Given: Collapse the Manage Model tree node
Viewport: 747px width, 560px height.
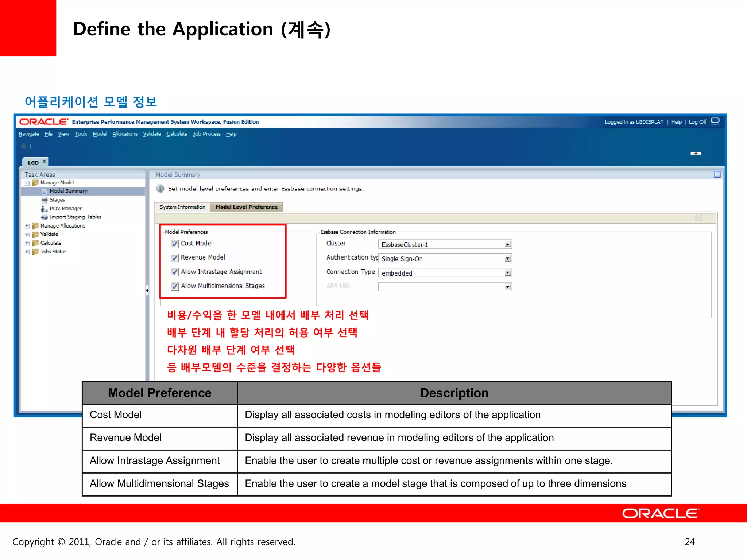Looking at the screenshot, I should point(27,183).
